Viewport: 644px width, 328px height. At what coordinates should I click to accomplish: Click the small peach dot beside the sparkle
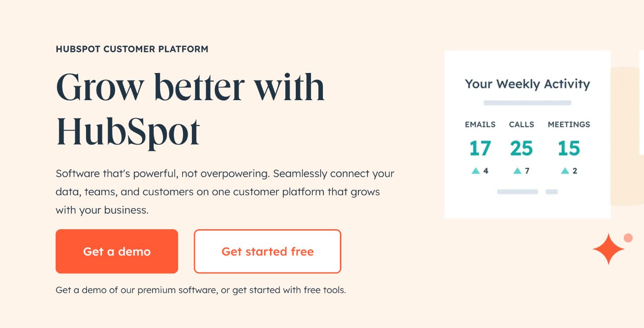tap(628, 238)
